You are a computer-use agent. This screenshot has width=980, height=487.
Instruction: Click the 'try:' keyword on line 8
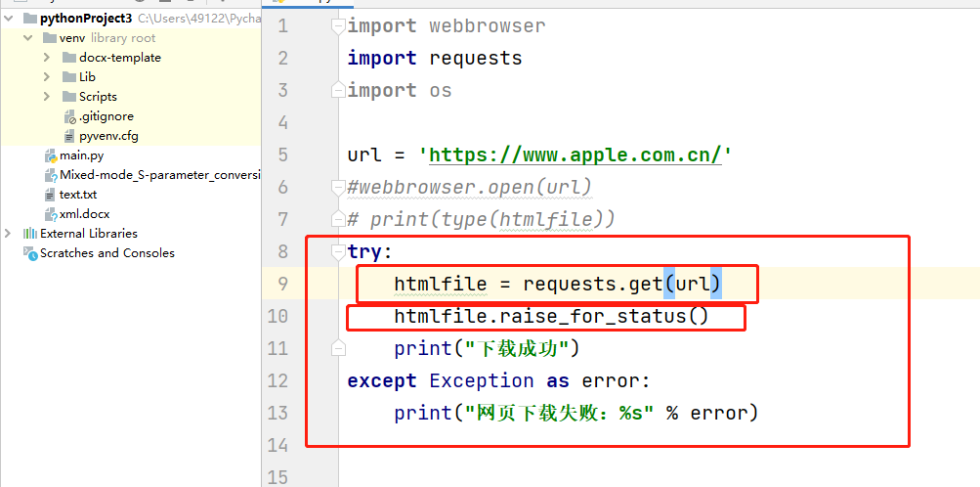[x=369, y=251]
